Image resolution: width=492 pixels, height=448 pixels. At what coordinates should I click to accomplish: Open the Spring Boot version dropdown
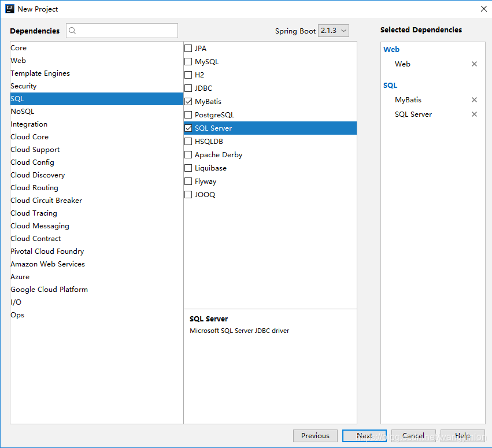point(333,31)
